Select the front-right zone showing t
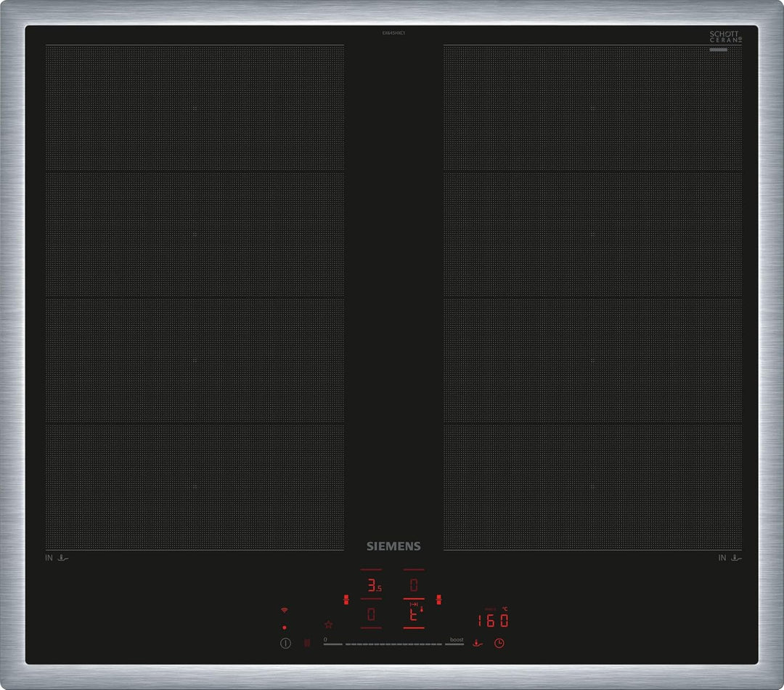Viewport: 784px width, 690px height. pos(414,614)
